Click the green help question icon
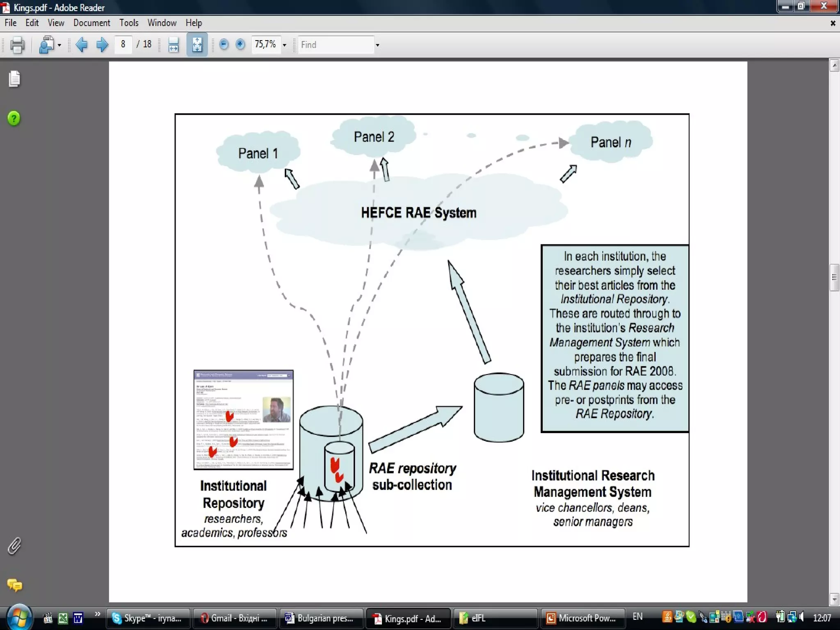This screenshot has height=630, width=840. click(x=14, y=119)
